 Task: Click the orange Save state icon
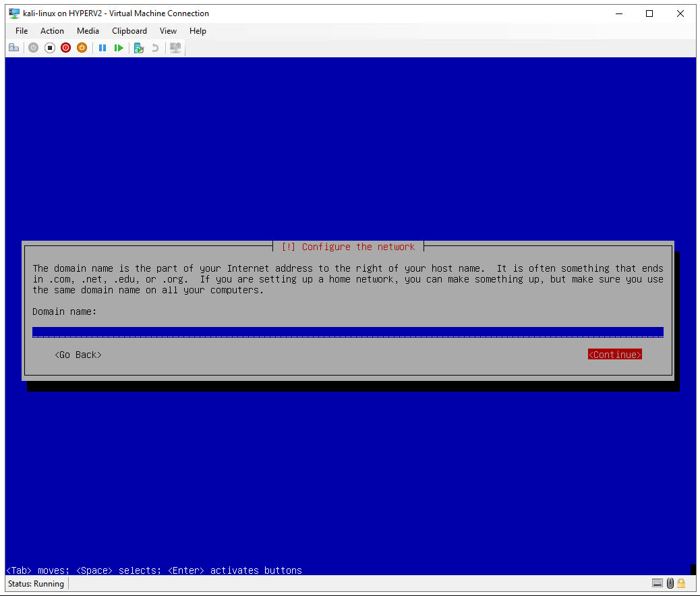82,48
